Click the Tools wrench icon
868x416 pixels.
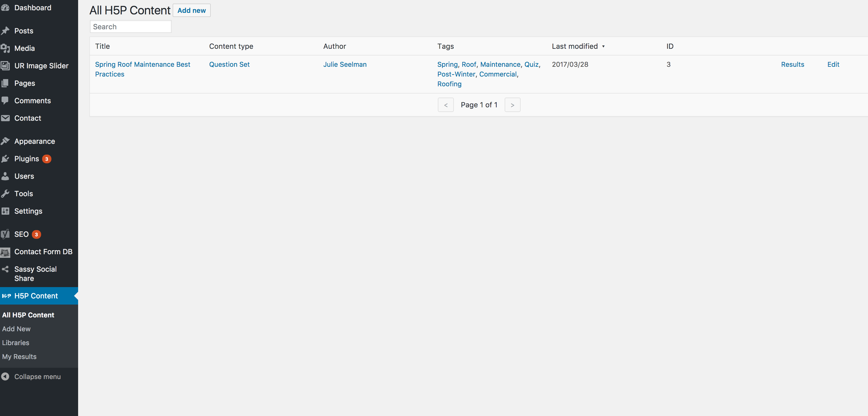(x=5, y=194)
